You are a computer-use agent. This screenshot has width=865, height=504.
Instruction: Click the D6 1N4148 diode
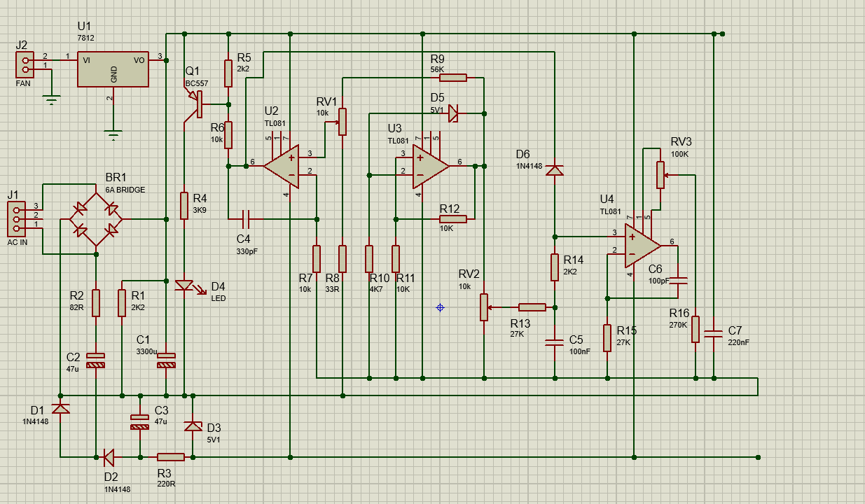554,170
